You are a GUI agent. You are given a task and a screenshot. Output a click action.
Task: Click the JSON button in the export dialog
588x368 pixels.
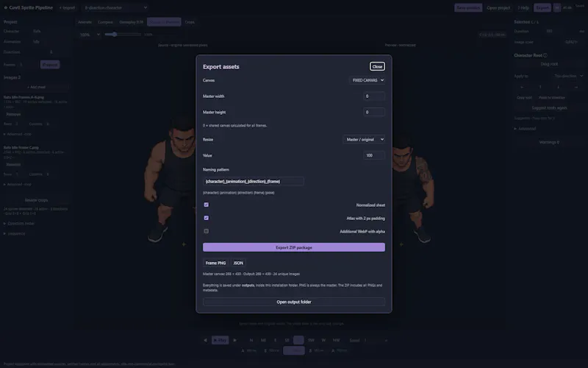[238, 263]
